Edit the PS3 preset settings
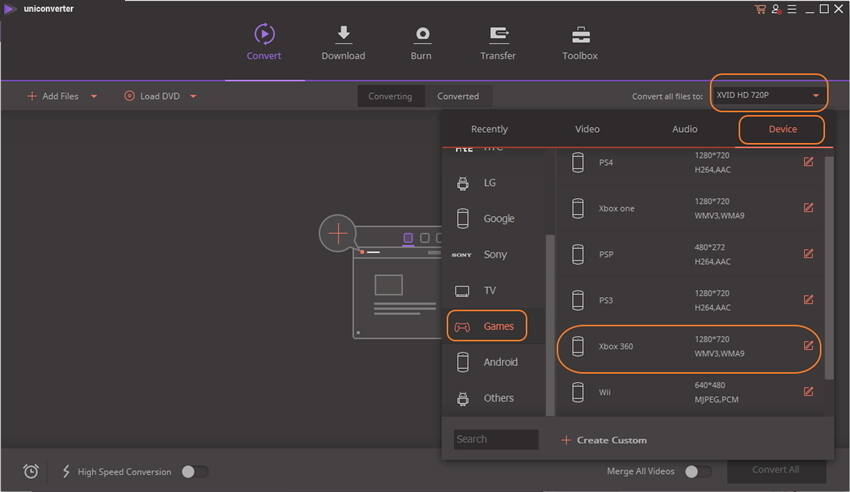This screenshot has width=850, height=492. (x=808, y=300)
